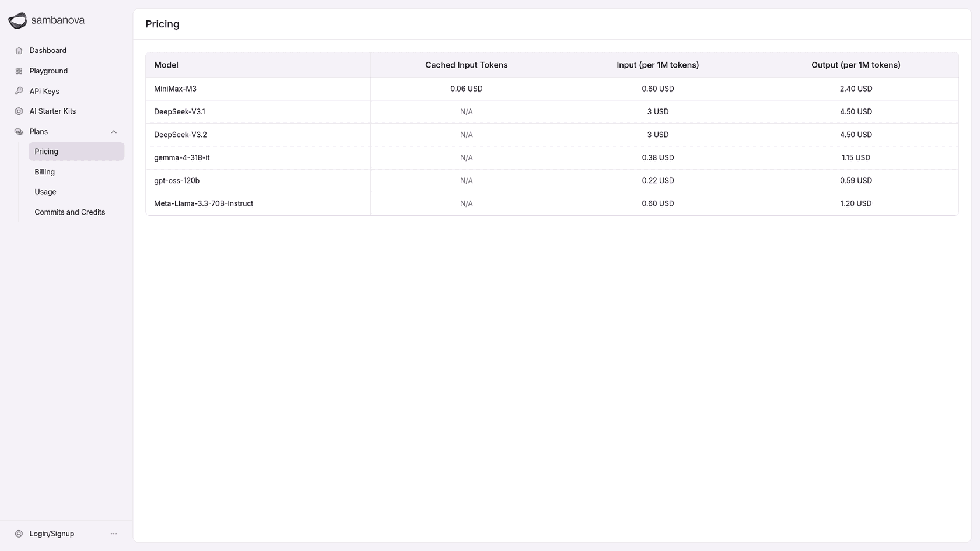Open the Dashboard page
Image resolution: width=980 pixels, height=551 pixels.
[48, 51]
